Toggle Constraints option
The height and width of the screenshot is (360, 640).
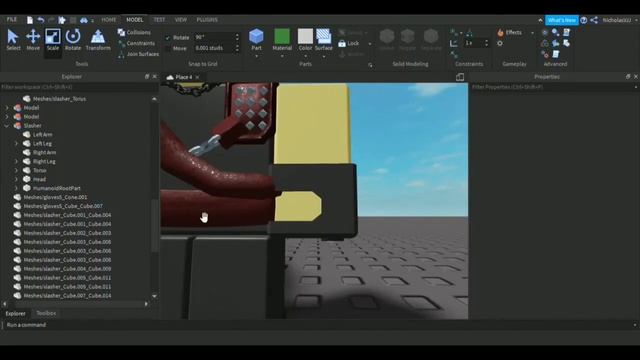click(136, 43)
